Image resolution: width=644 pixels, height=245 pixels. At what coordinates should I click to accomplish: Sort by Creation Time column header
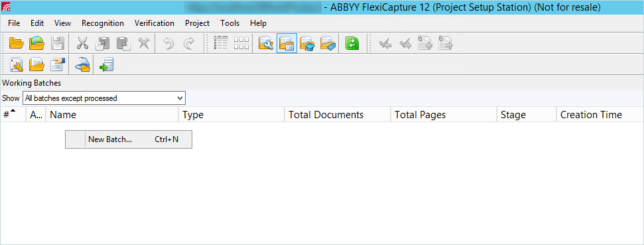600,115
